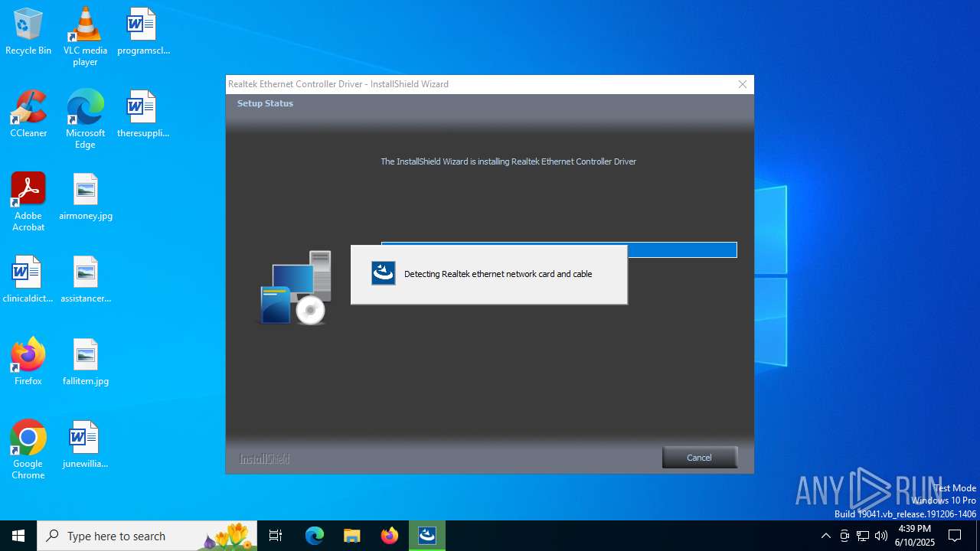Click the InstallShield Wizard is installing text
Screen dimensions: 980x551
[x=508, y=161]
